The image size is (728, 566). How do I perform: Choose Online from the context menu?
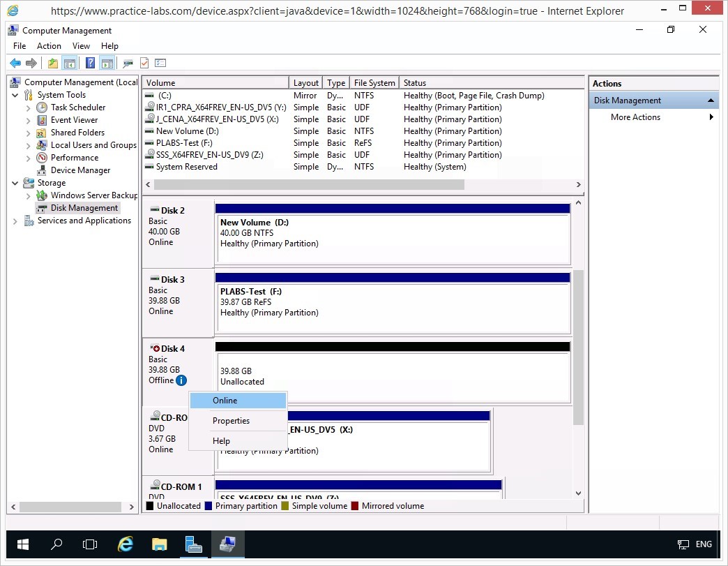point(225,401)
